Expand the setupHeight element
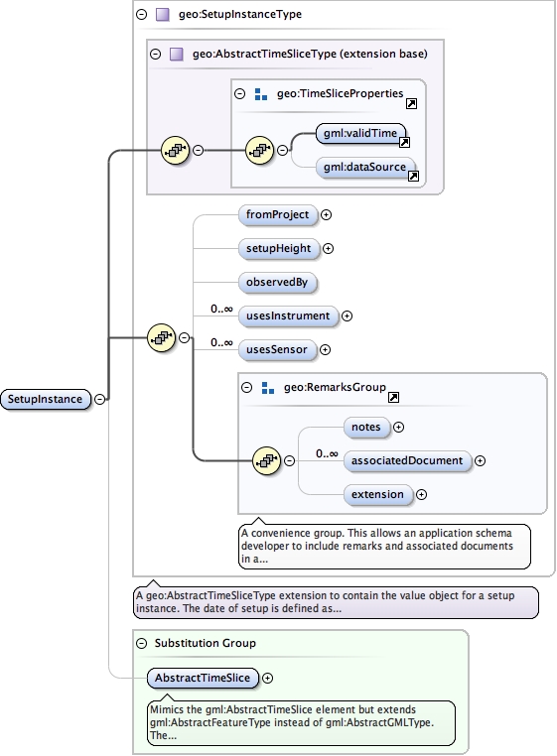This screenshot has width=557, height=756. [329, 249]
